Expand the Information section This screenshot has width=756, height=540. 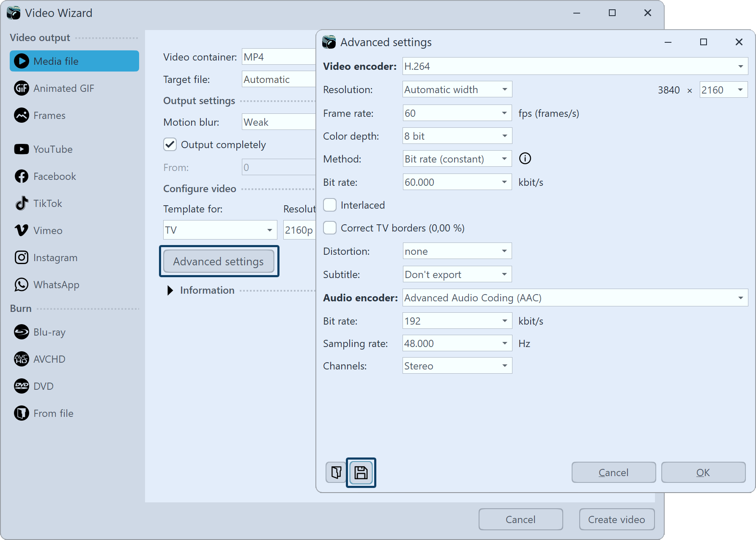(x=170, y=290)
